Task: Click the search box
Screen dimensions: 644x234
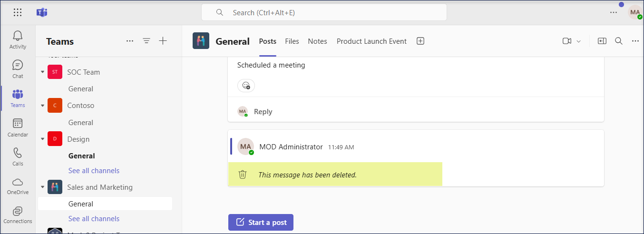Action: pos(324,13)
